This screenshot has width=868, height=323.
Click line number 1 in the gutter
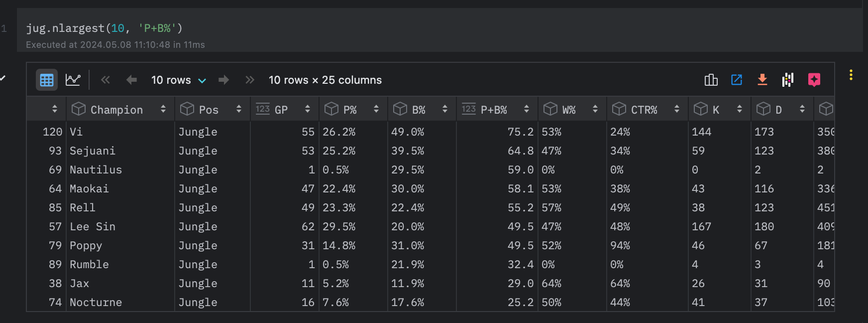(x=4, y=28)
